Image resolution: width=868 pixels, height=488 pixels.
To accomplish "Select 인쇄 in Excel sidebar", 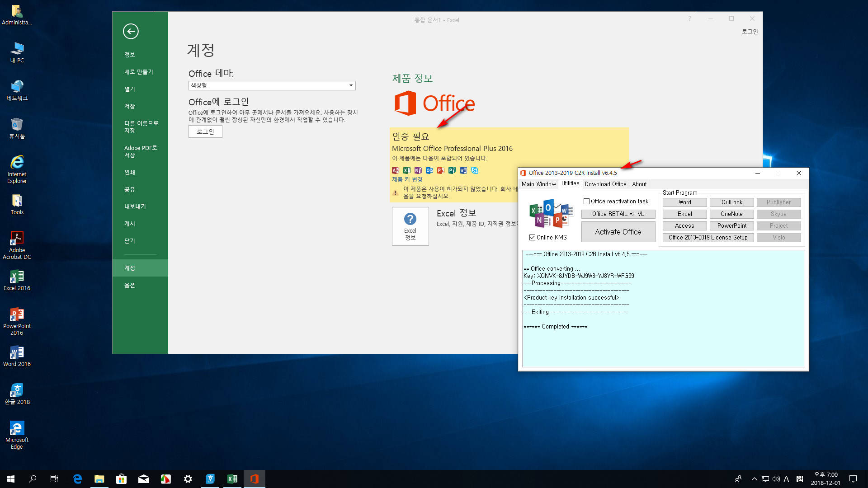I will tap(140, 172).
